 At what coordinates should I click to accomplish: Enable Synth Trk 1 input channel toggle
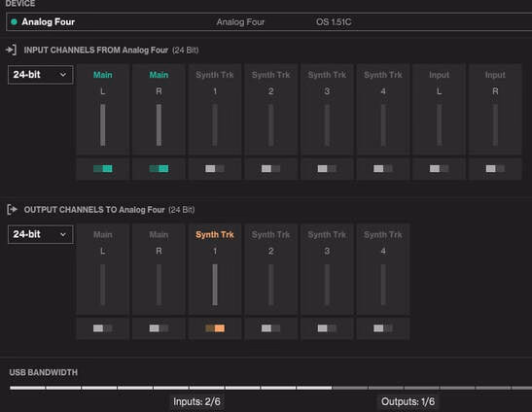[x=215, y=168]
